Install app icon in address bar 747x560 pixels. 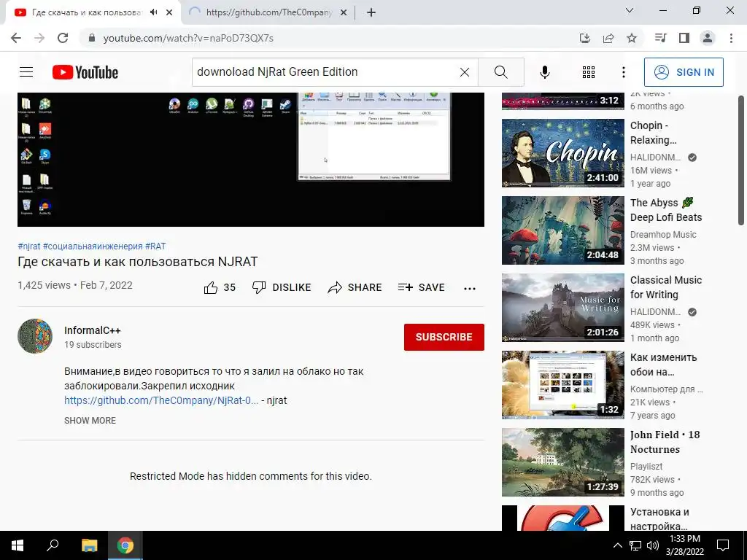[x=585, y=38]
